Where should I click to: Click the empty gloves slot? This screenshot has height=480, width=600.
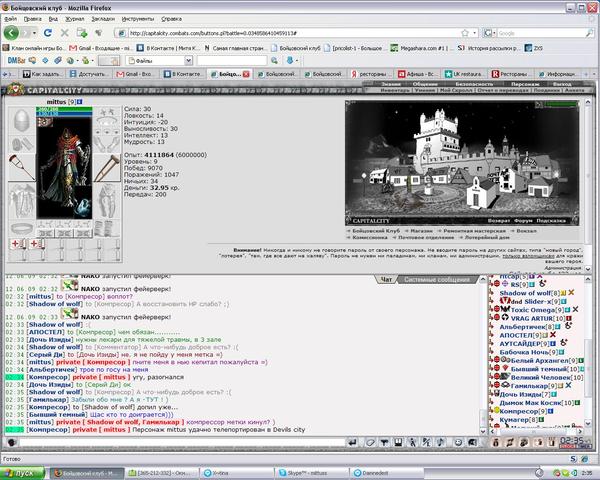pos(107,144)
